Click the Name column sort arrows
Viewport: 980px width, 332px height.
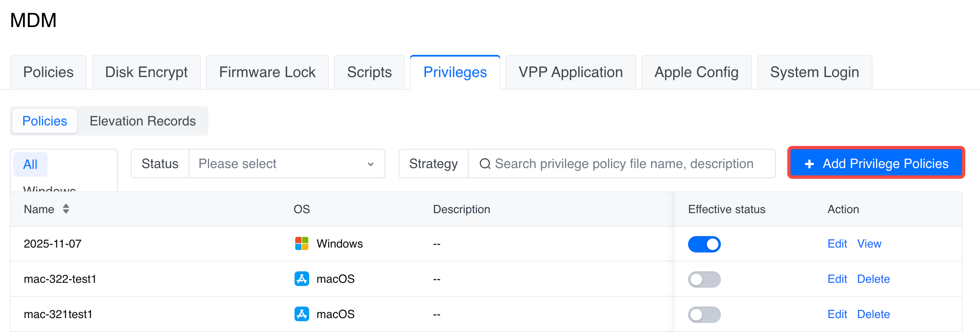point(66,209)
